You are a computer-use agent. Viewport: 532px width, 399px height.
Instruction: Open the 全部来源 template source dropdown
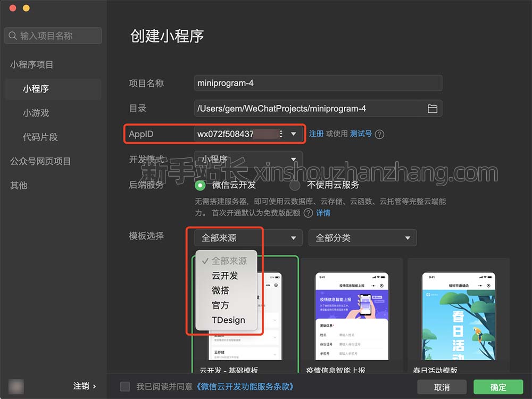[248, 238]
